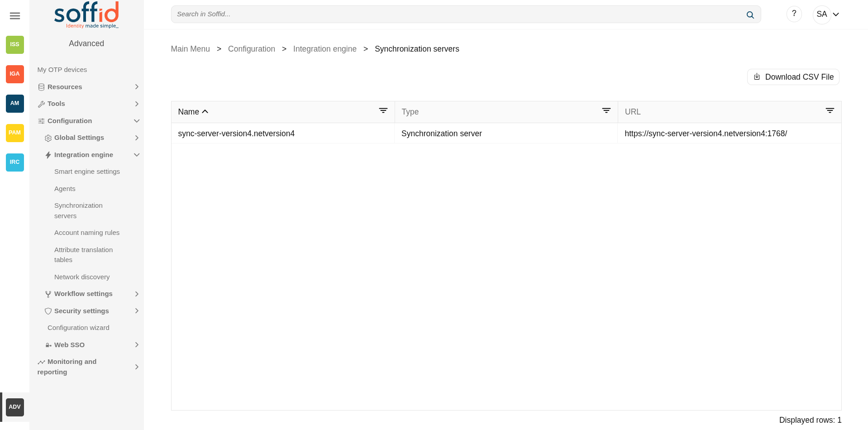Select the ADV module icon

coord(15,407)
